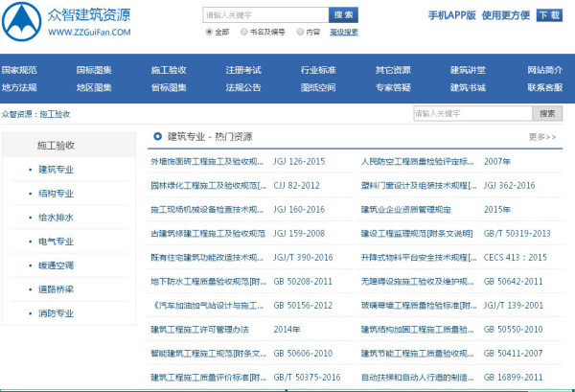Open 地下防水工程质量验收规范 entry
This screenshot has width=575, height=392.
208,282
